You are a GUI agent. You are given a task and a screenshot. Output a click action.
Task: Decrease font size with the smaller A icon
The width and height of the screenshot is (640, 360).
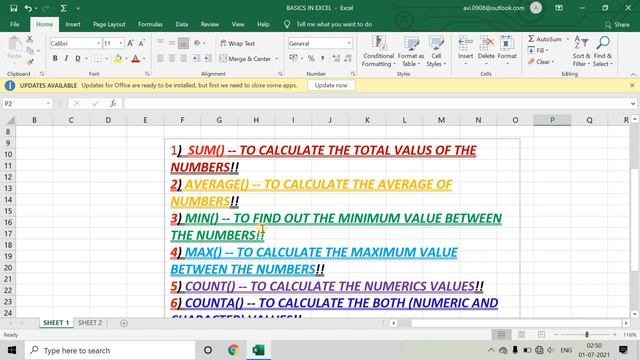point(142,43)
